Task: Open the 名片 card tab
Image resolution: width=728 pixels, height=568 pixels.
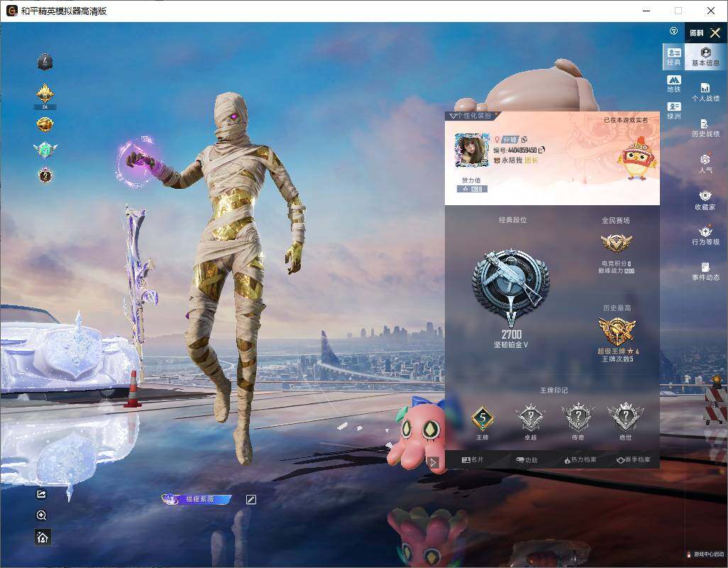Action: (473, 459)
